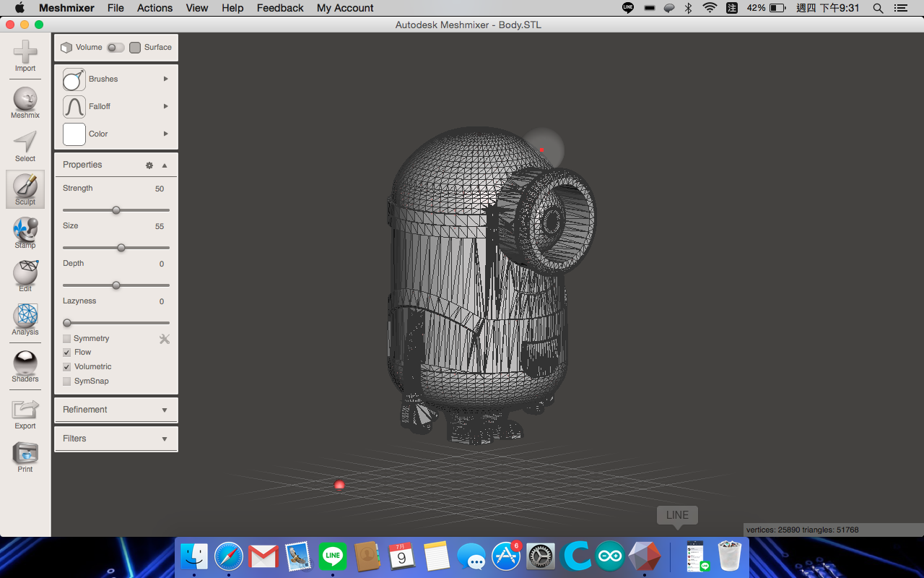Viewport: 924px width, 578px height.
Task: Click the Size value 55
Action: coord(160,227)
